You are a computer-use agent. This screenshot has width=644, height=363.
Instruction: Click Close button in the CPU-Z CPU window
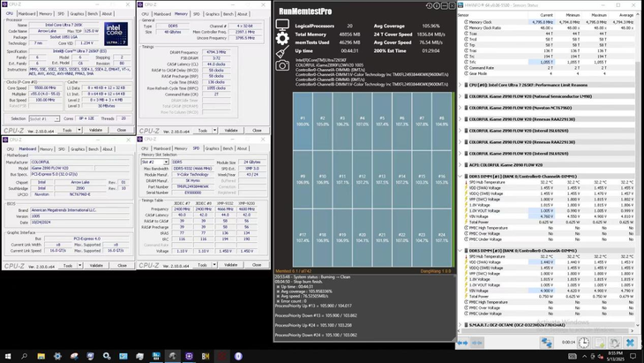(122, 130)
